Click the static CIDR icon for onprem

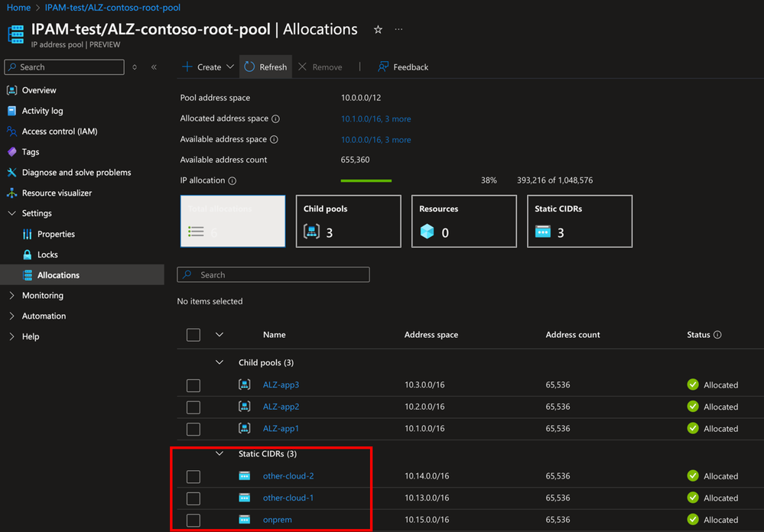coord(245,519)
